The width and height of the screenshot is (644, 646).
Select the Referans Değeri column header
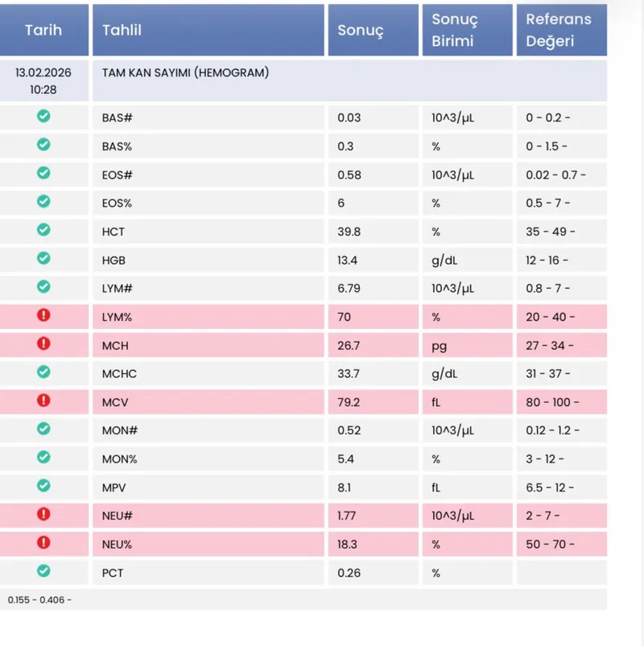(560, 31)
